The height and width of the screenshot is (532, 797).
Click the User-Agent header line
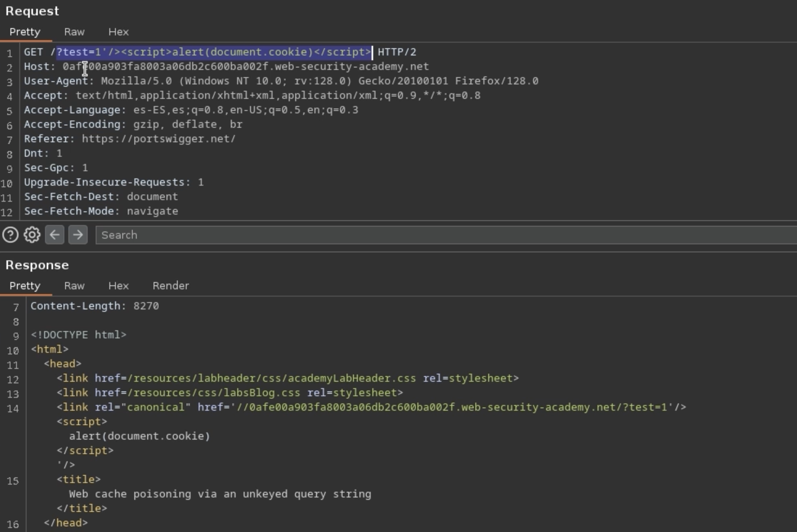(281, 81)
